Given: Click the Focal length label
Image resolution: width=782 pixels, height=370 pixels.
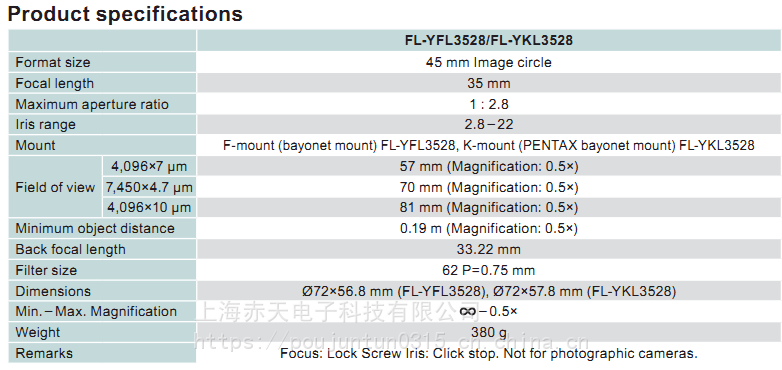Looking at the screenshot, I should [54, 83].
